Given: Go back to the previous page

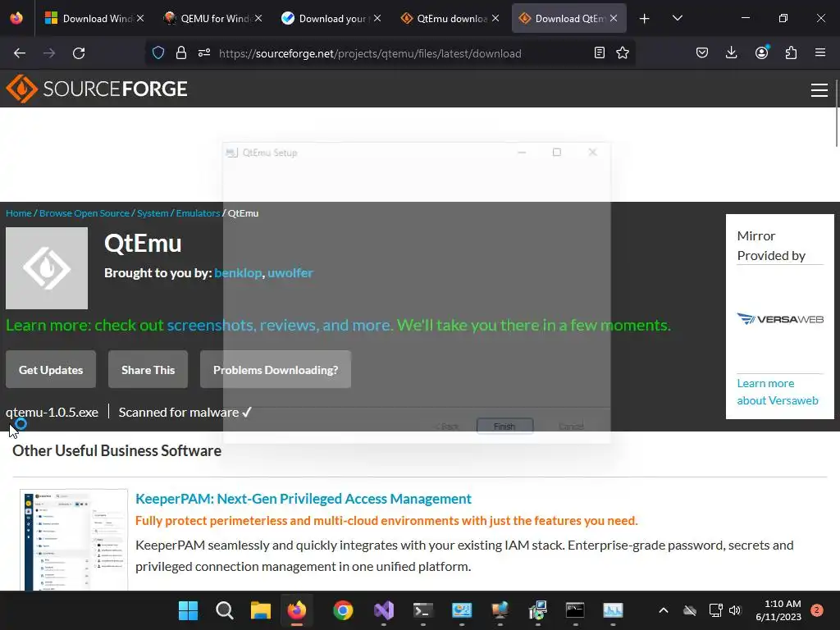Looking at the screenshot, I should (20, 53).
